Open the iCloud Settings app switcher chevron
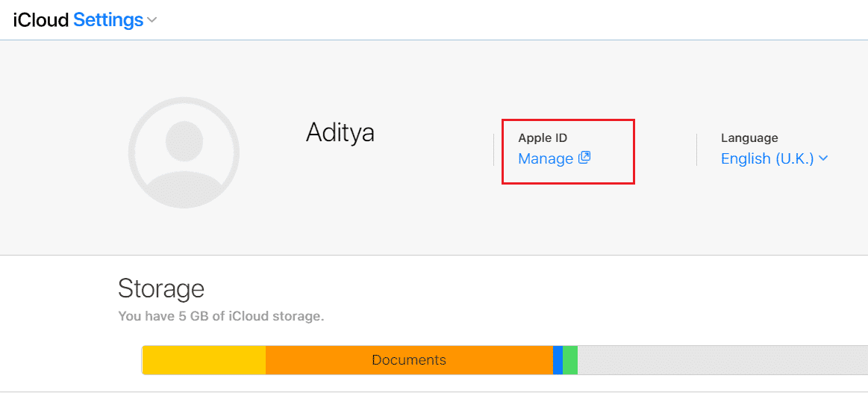Image resolution: width=868 pixels, height=402 pixels. 152,20
